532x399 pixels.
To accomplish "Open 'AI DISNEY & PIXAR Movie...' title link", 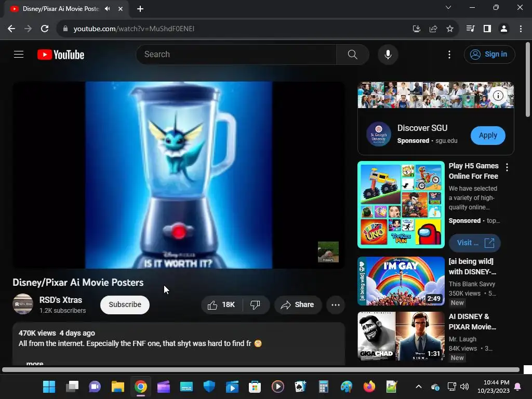I will pos(472,322).
